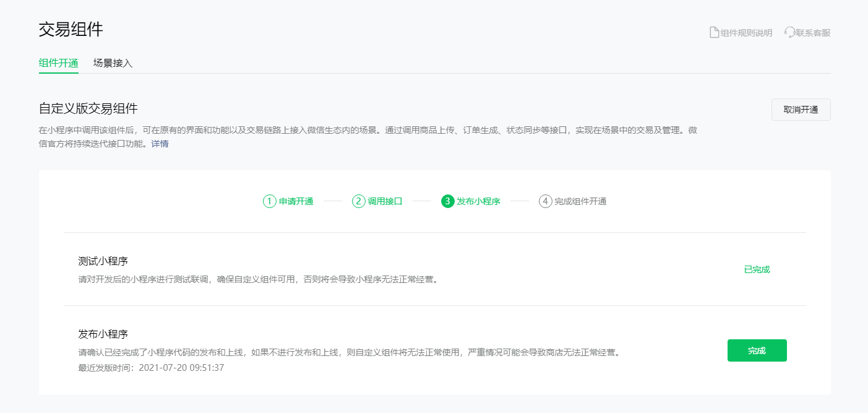This screenshot has height=413, width=868.
Task: Click the 已完成 status text
Action: pos(757,269)
